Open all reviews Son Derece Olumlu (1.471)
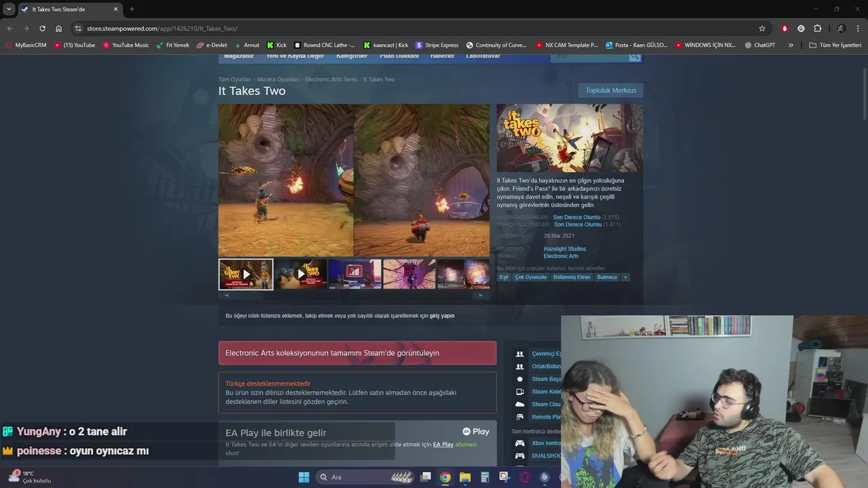 pos(587,224)
